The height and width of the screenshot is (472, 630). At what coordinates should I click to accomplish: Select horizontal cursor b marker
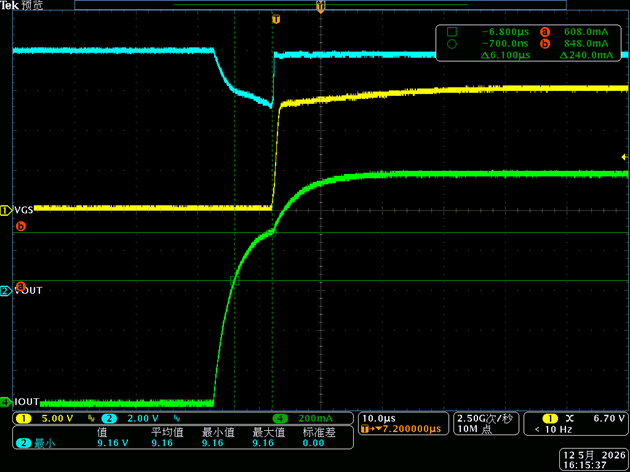tap(20, 226)
